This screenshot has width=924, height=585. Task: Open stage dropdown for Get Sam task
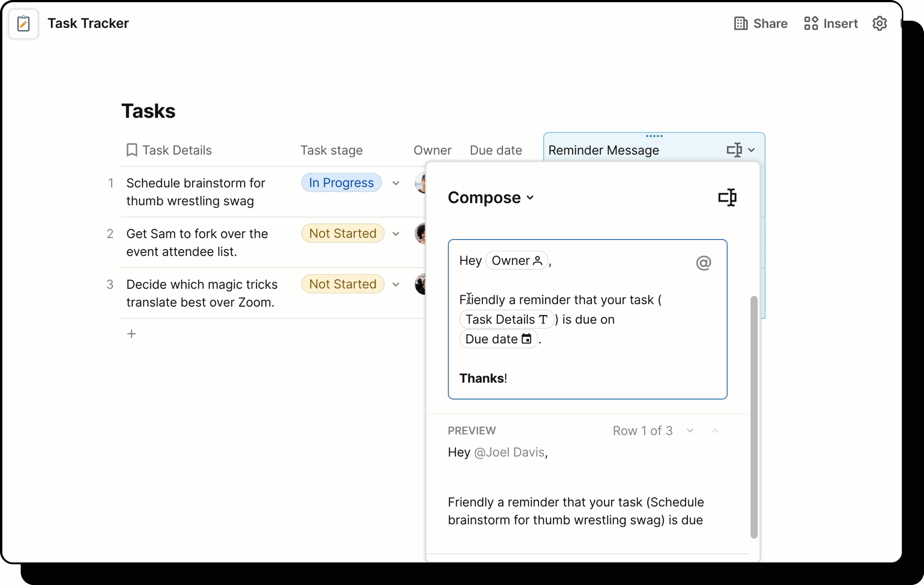click(x=396, y=234)
